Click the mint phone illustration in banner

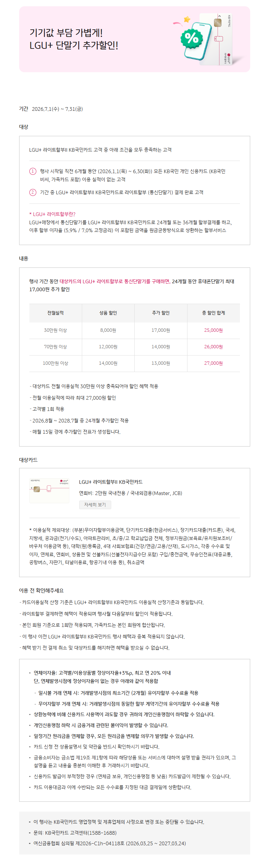point(198,42)
